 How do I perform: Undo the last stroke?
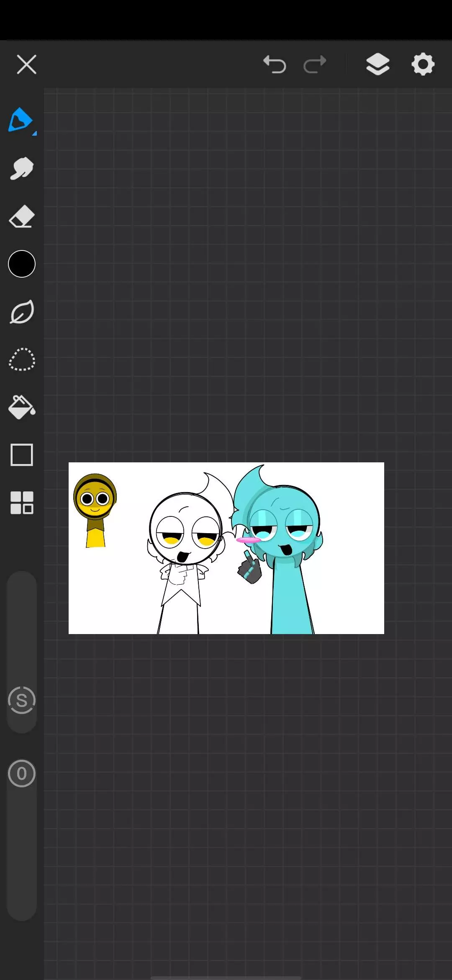pyautogui.click(x=275, y=64)
